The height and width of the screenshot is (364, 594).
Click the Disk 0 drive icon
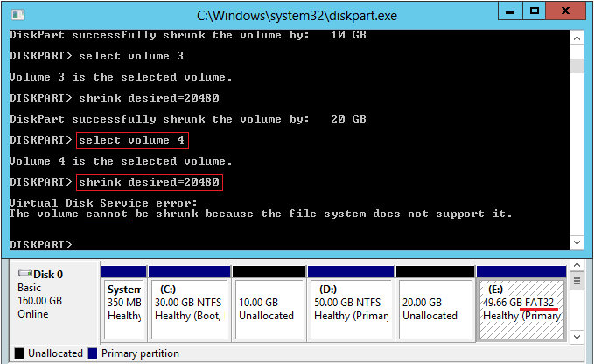pyautogui.click(x=26, y=274)
